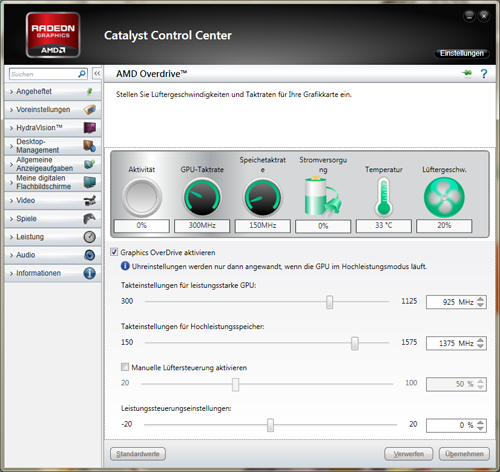
Task: Collapse sidebar with double-arrow button
Action: click(x=97, y=74)
